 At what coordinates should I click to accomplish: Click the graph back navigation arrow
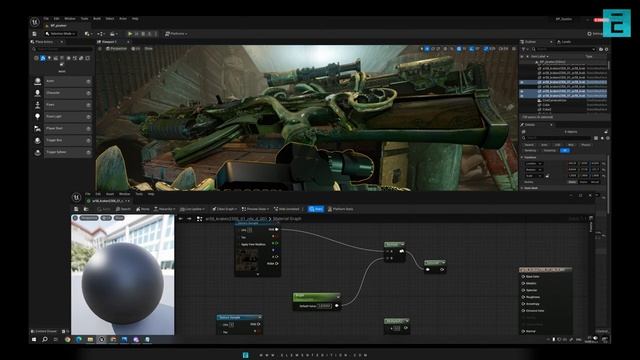pos(181,219)
